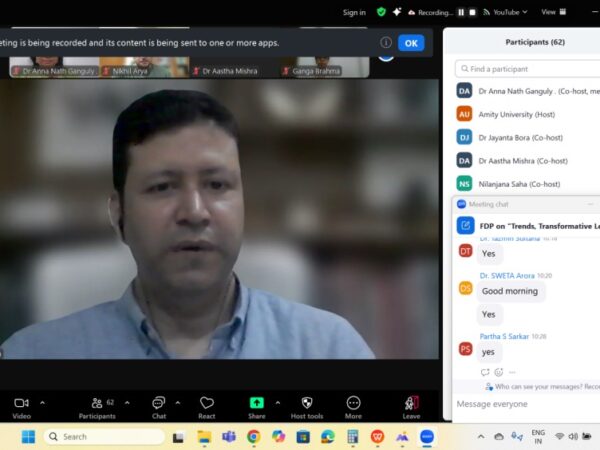Click 'Who can see your messages?' notice
Image resolution: width=600 pixels, height=450 pixels.
(x=543, y=387)
